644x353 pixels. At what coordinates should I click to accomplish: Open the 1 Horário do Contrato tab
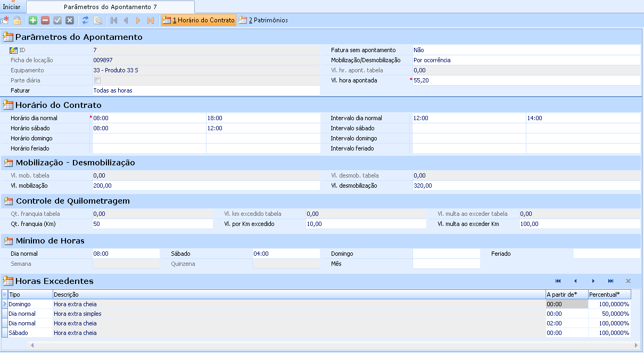[199, 20]
